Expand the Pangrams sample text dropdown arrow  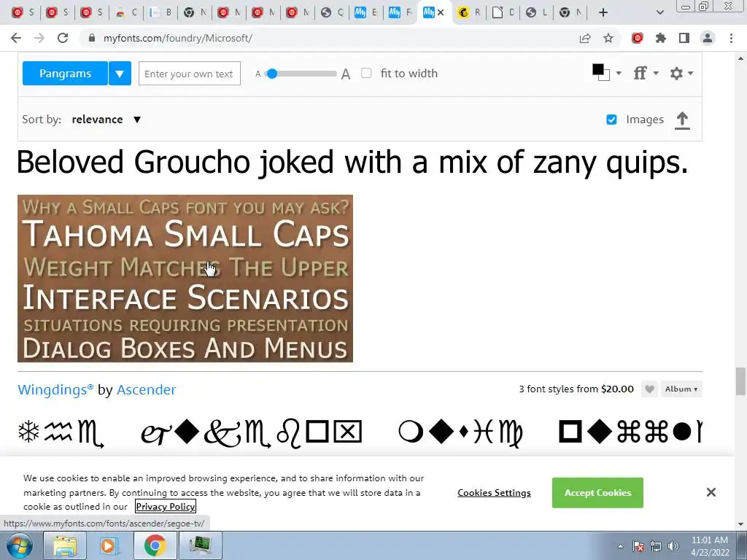(x=120, y=74)
